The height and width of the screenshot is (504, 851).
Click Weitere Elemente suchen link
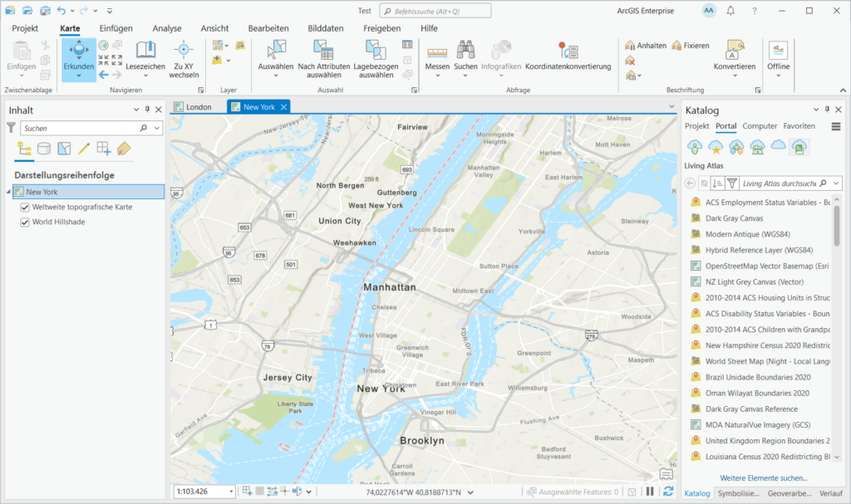(x=763, y=478)
